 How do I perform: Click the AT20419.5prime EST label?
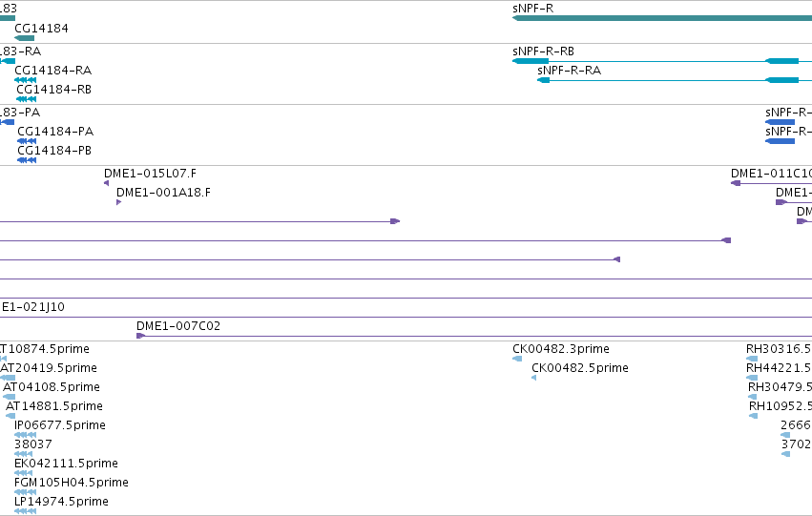pyautogui.click(x=49, y=368)
